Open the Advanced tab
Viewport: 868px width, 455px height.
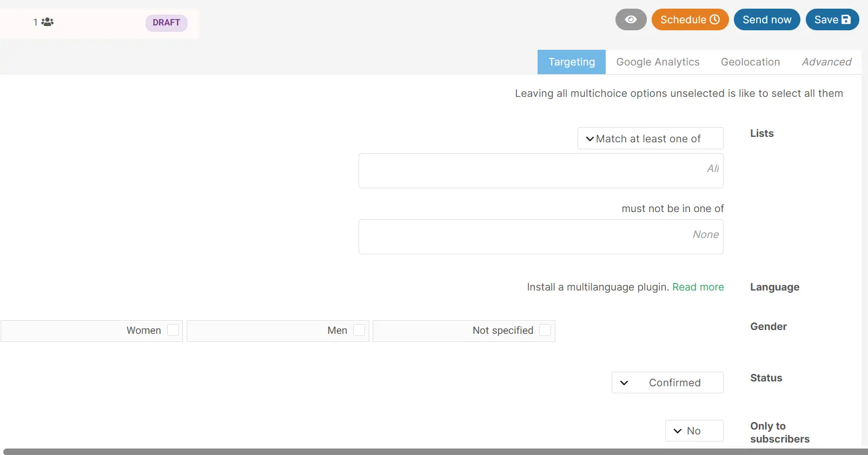pyautogui.click(x=826, y=62)
